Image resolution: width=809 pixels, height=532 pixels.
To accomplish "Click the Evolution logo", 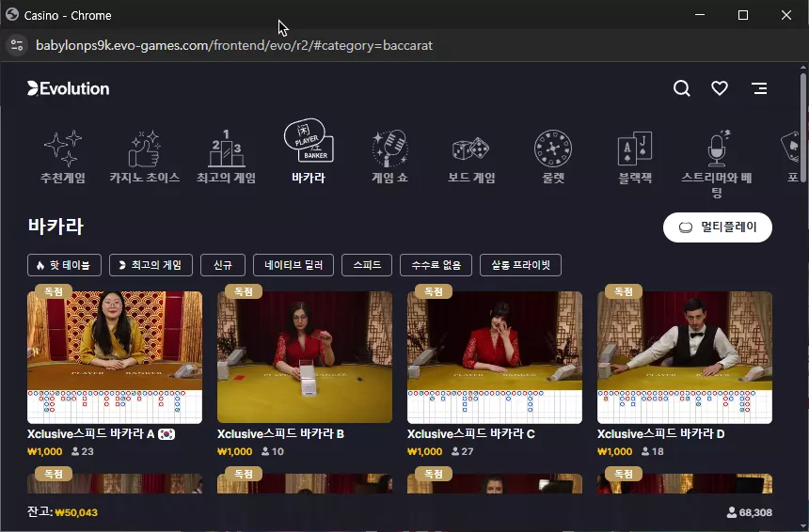I will [68, 88].
